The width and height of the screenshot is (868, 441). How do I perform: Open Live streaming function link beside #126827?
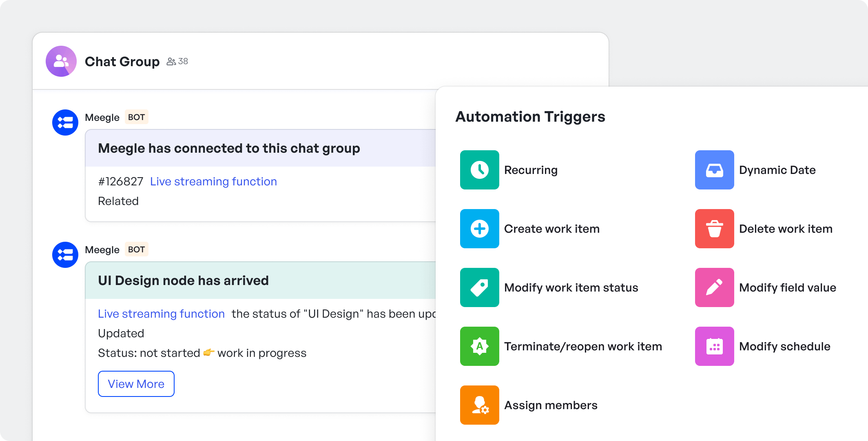[x=213, y=181]
